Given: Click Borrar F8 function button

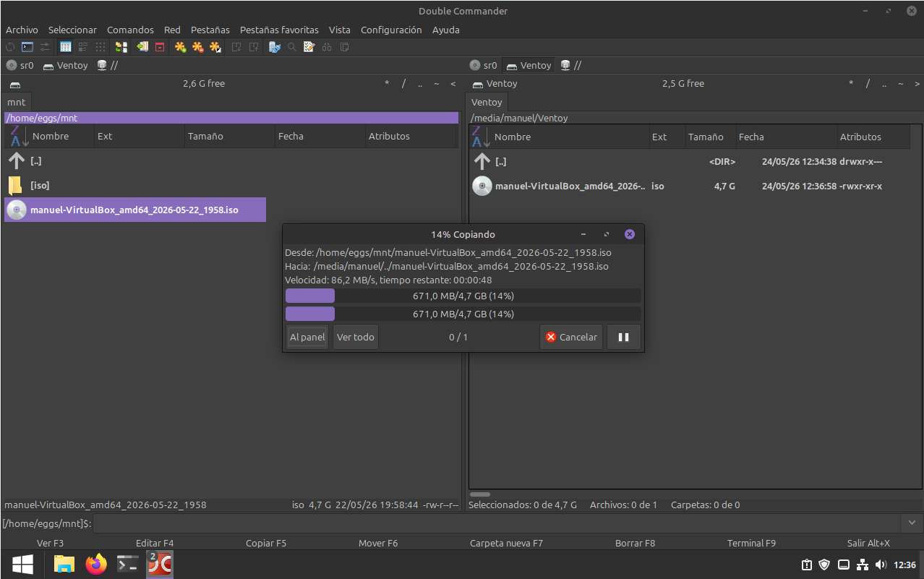Looking at the screenshot, I should click(636, 543).
